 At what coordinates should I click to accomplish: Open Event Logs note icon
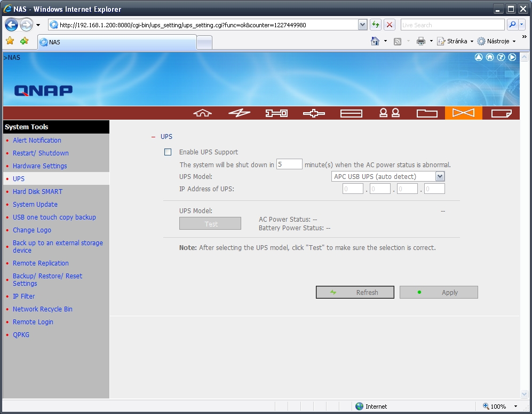pos(501,113)
